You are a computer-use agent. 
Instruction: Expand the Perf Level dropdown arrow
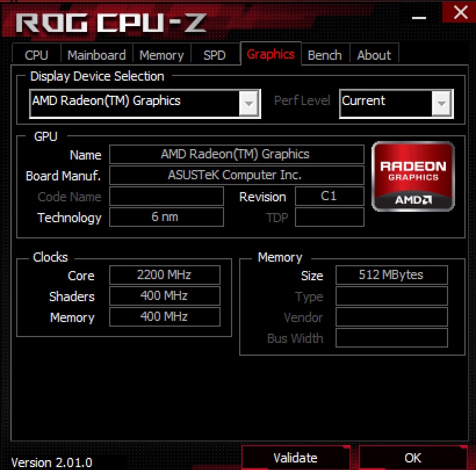pyautogui.click(x=441, y=104)
